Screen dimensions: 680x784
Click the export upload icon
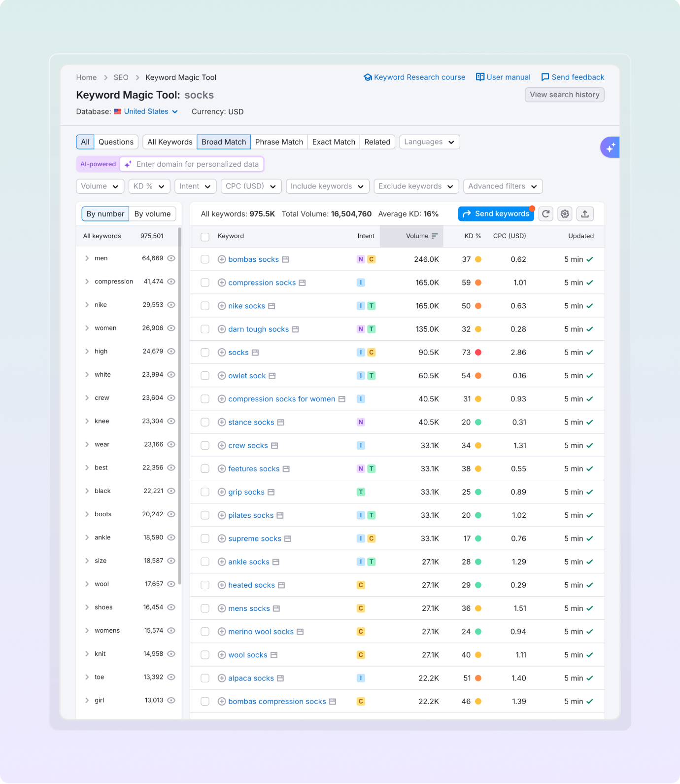[585, 214]
